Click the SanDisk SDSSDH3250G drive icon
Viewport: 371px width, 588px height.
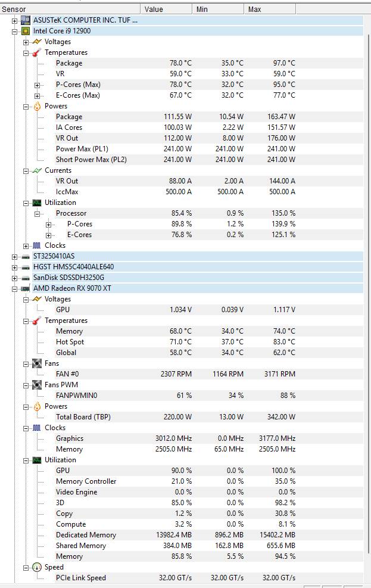pos(26,278)
